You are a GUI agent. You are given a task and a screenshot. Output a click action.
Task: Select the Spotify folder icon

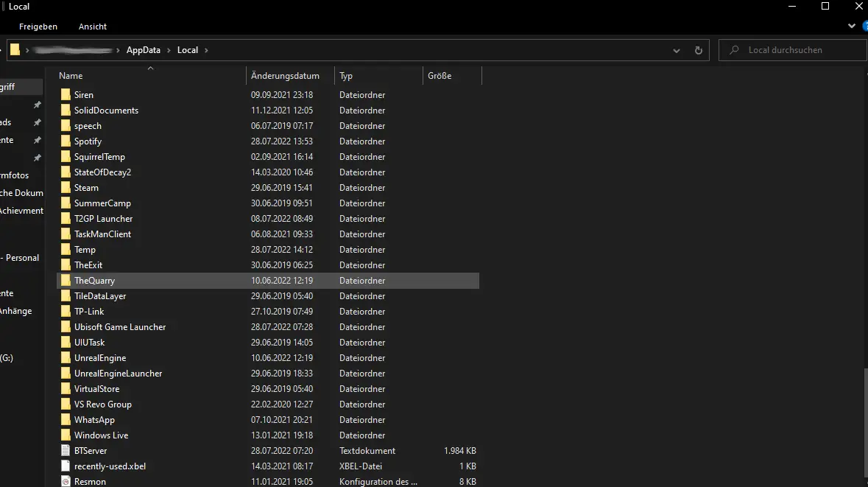[66, 141]
